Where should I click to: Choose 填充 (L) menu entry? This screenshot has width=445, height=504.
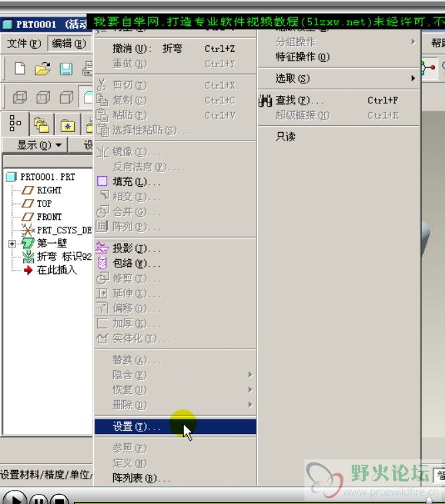point(175,182)
